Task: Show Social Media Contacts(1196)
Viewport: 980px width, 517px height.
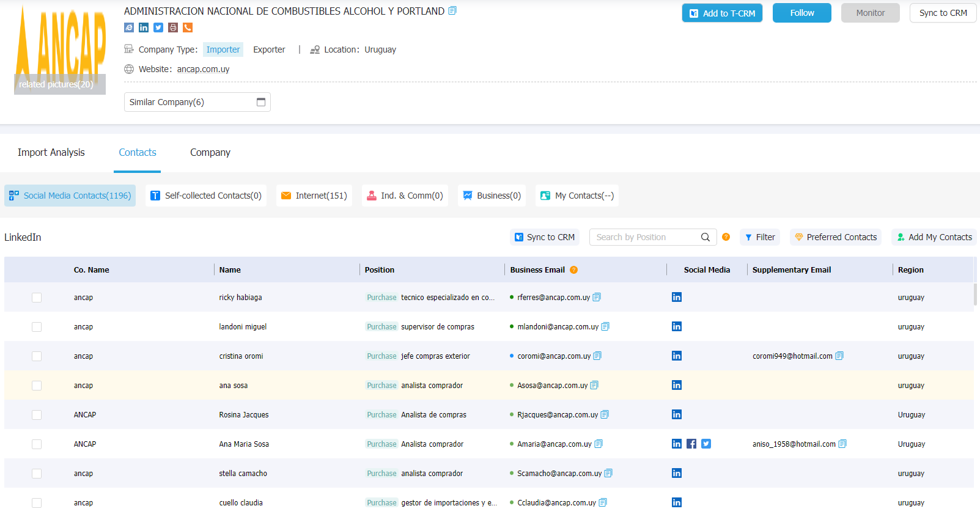Action: coord(70,196)
